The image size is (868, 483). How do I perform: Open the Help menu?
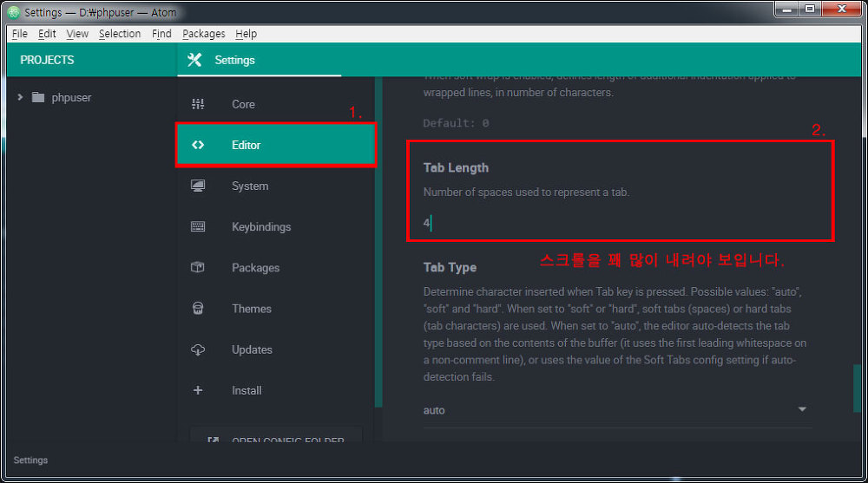pos(246,34)
